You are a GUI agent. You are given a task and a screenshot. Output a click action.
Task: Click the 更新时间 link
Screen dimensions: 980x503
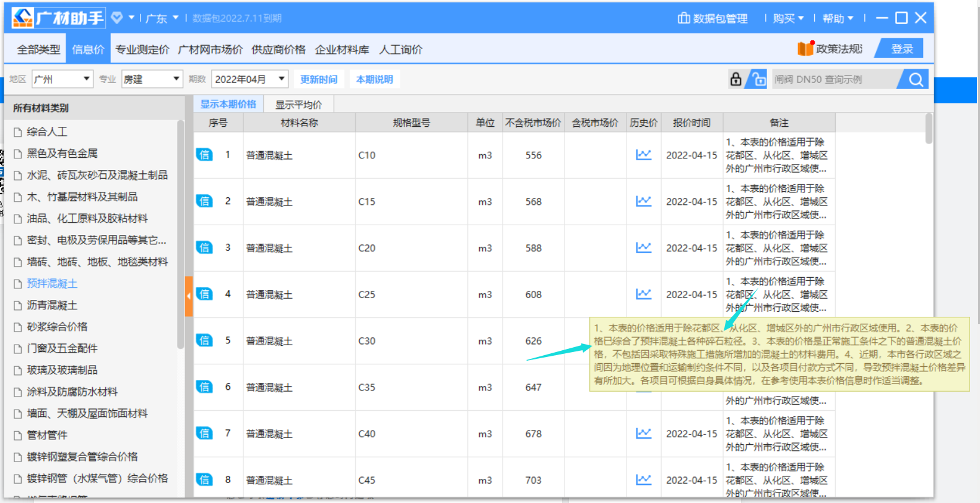pyautogui.click(x=319, y=79)
